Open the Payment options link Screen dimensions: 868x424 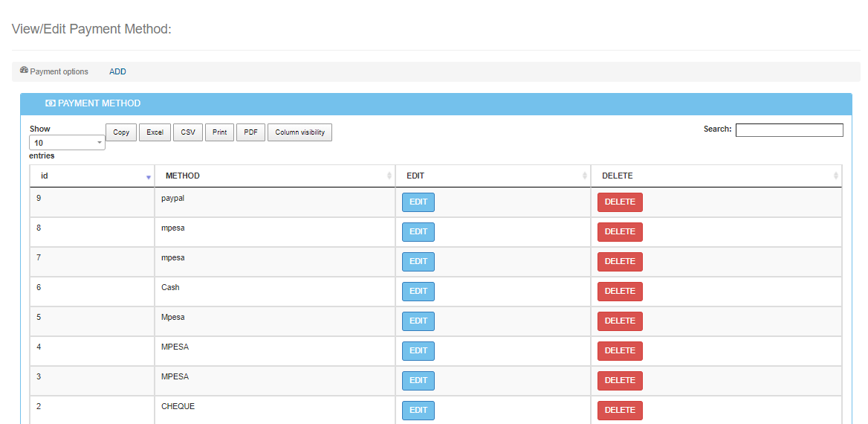[59, 72]
